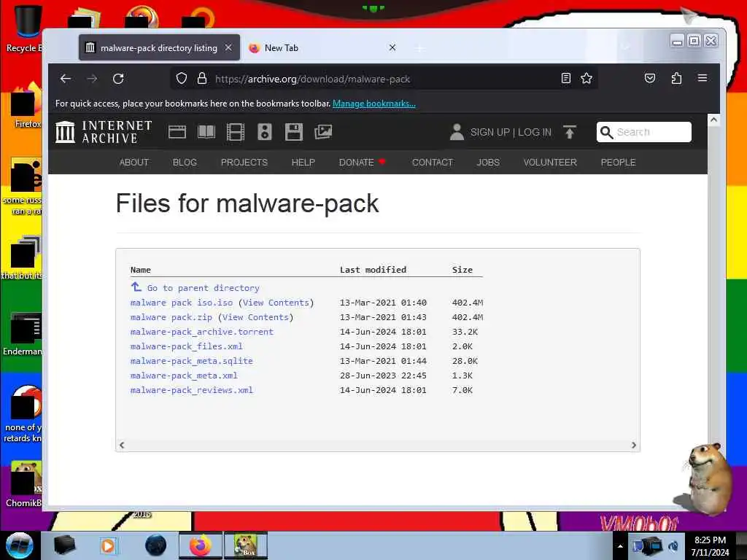
Task: Reload the page with the refresh icon
Action: [x=118, y=79]
